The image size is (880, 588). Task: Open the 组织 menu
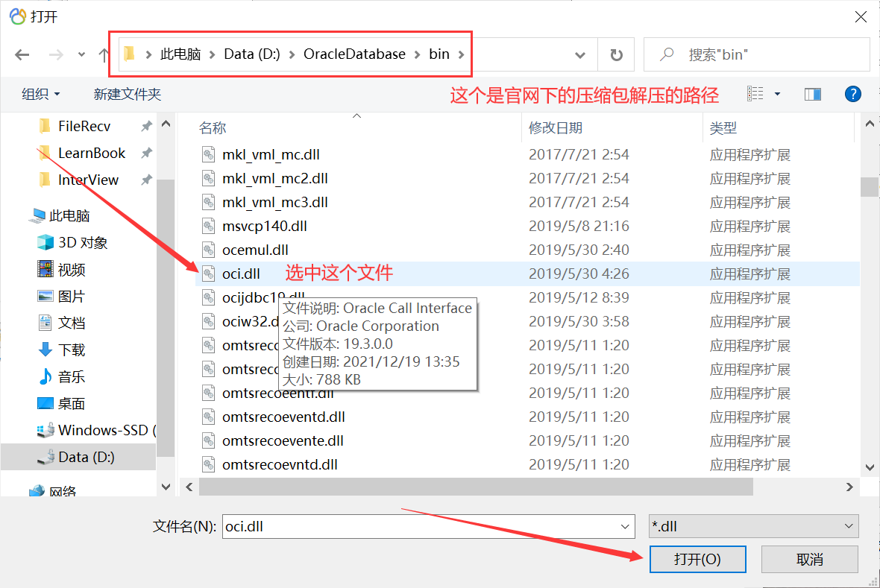(36, 94)
